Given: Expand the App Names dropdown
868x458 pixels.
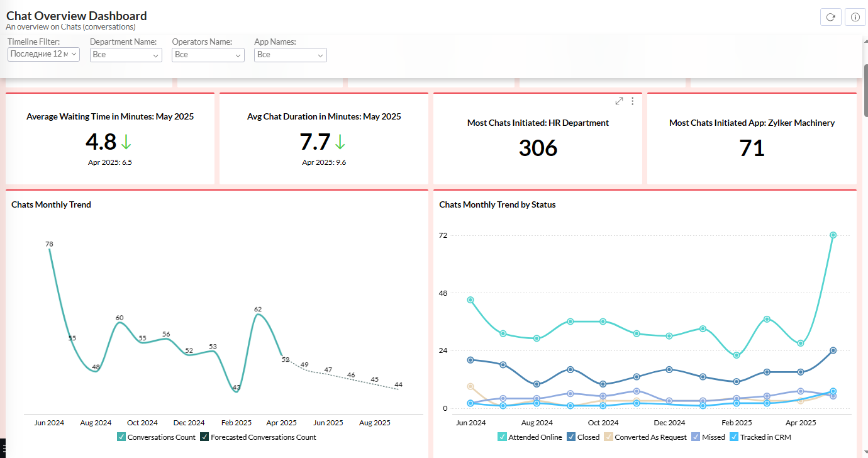Looking at the screenshot, I should (x=290, y=55).
